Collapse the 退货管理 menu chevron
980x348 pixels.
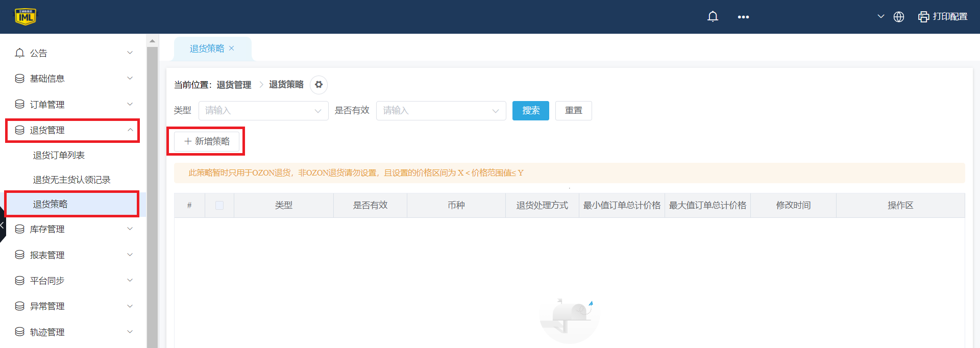point(130,130)
